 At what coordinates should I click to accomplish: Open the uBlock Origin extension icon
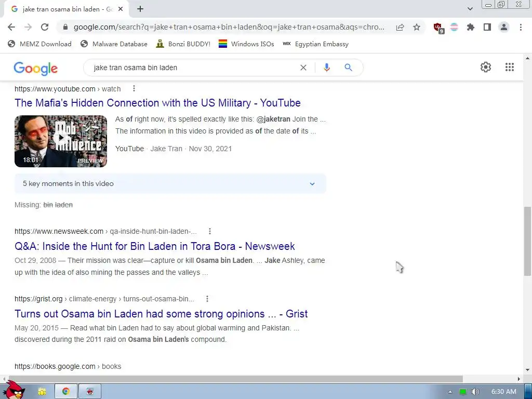(438, 28)
